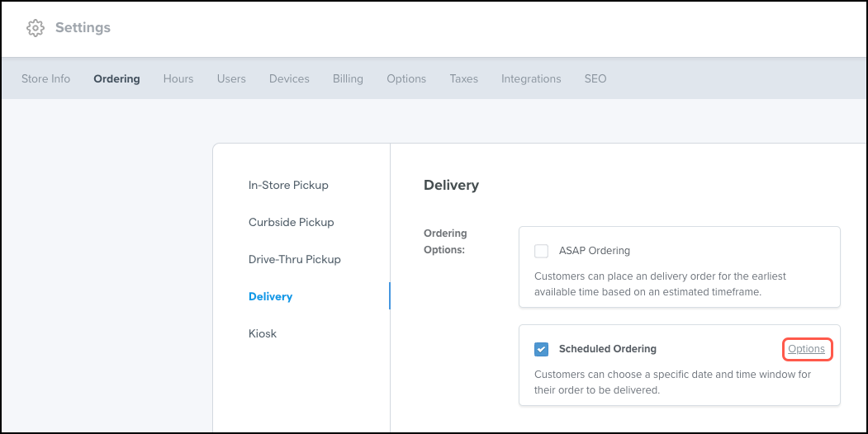
Task: Enable the ASAP Ordering checkbox
Action: tap(542, 251)
